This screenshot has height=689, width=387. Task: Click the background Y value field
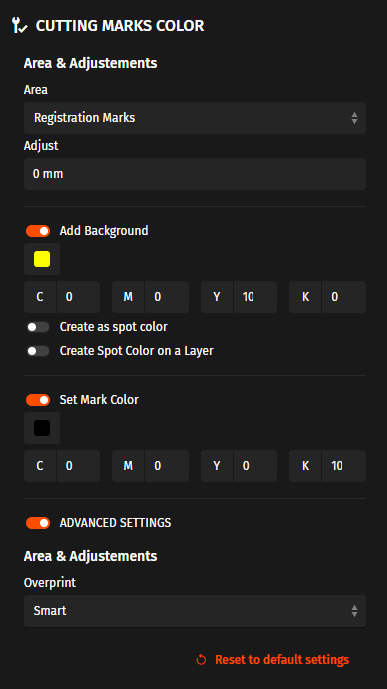point(255,297)
